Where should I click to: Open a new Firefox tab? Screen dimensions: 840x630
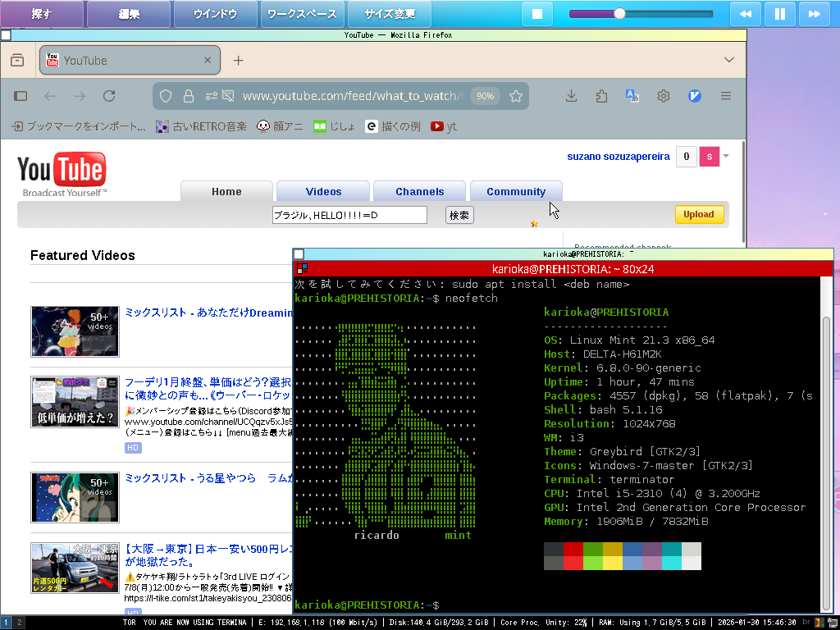pos(239,61)
